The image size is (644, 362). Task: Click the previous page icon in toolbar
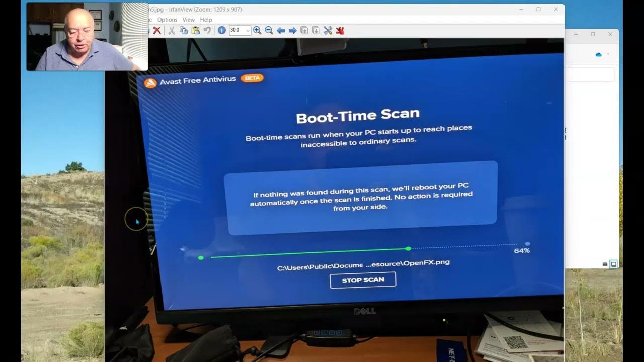[x=304, y=31]
